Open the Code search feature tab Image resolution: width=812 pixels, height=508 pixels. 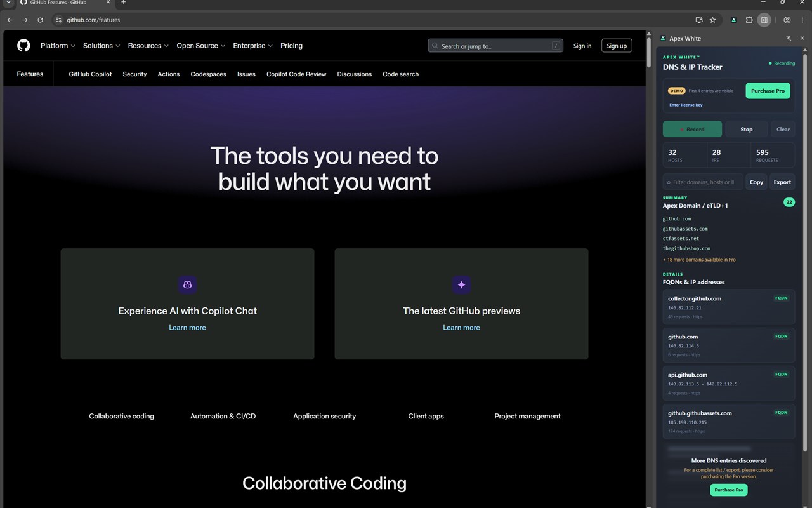coord(401,74)
